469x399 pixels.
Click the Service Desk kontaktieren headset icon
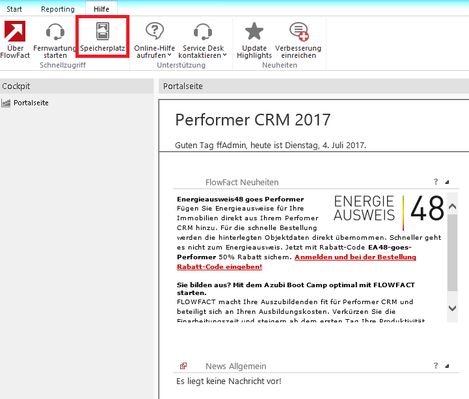(x=203, y=32)
